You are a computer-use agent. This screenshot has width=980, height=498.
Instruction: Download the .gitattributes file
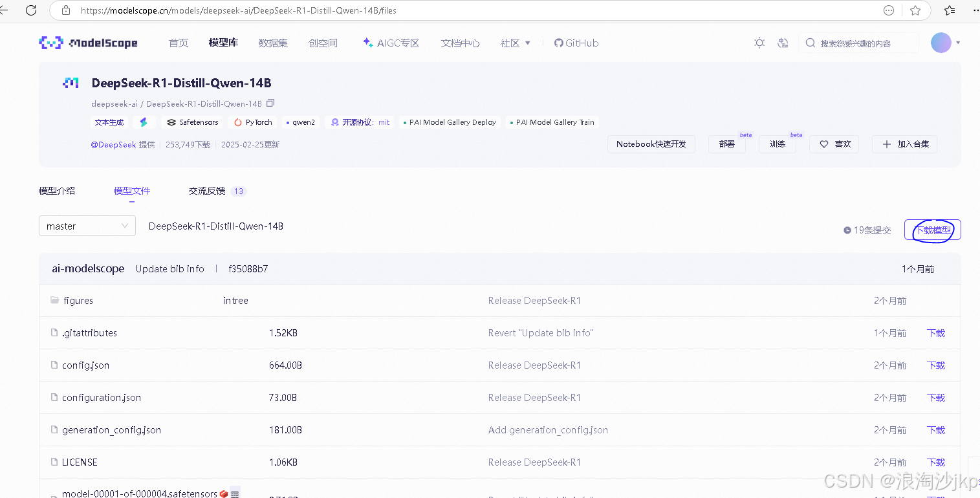pos(936,333)
